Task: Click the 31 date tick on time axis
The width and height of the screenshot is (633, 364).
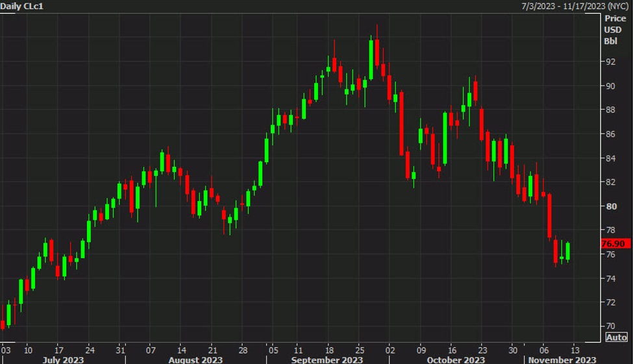Action: 120,348
